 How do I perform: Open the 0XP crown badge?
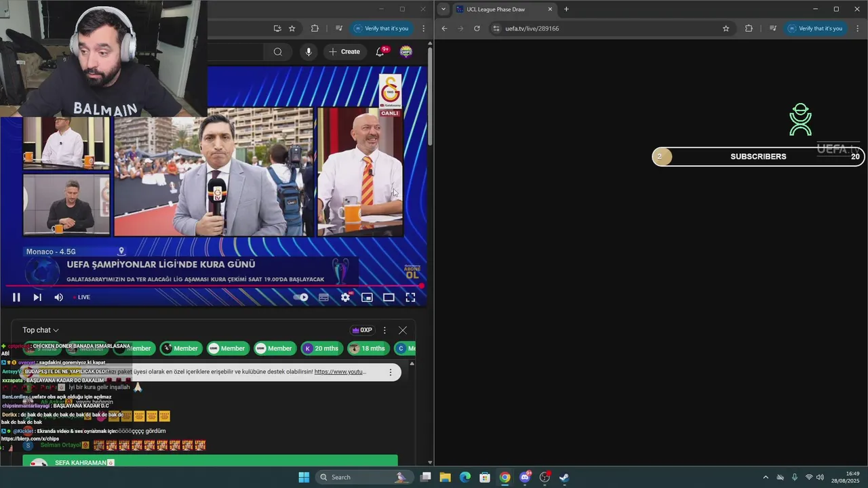361,330
